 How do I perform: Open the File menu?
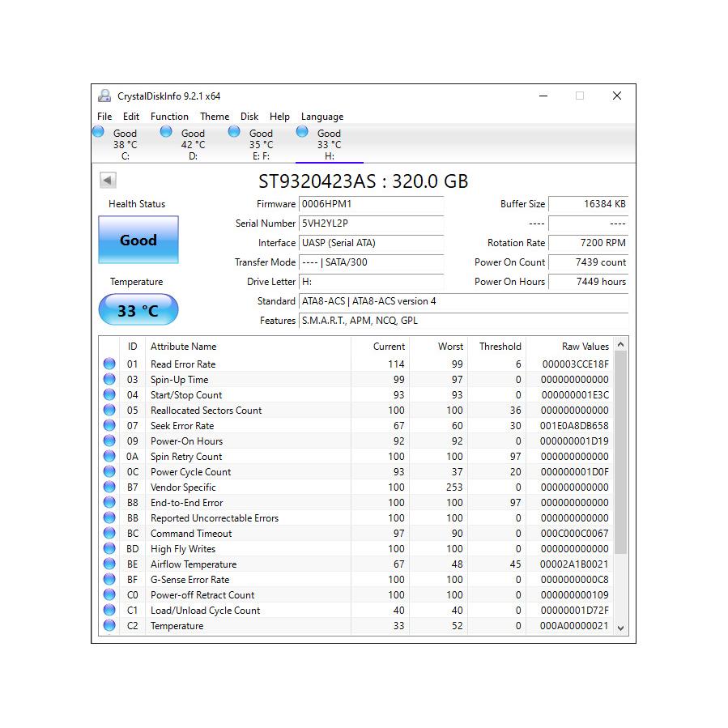tap(104, 117)
